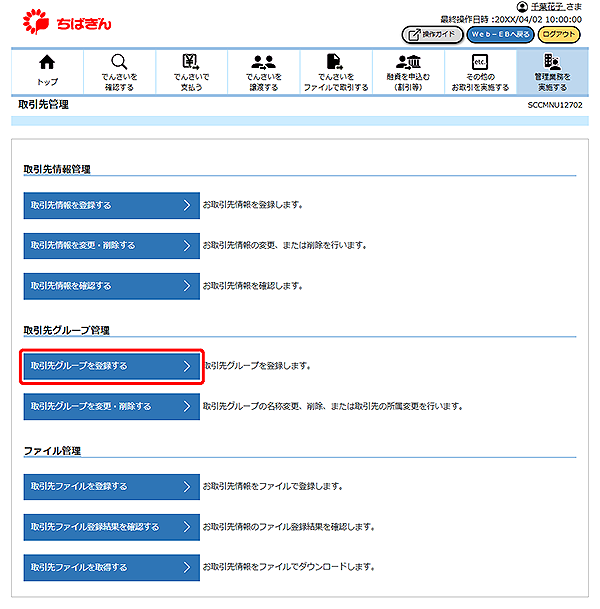Click the 取引先情報管理 section heading
This screenshot has height=609, width=600.
[57, 169]
